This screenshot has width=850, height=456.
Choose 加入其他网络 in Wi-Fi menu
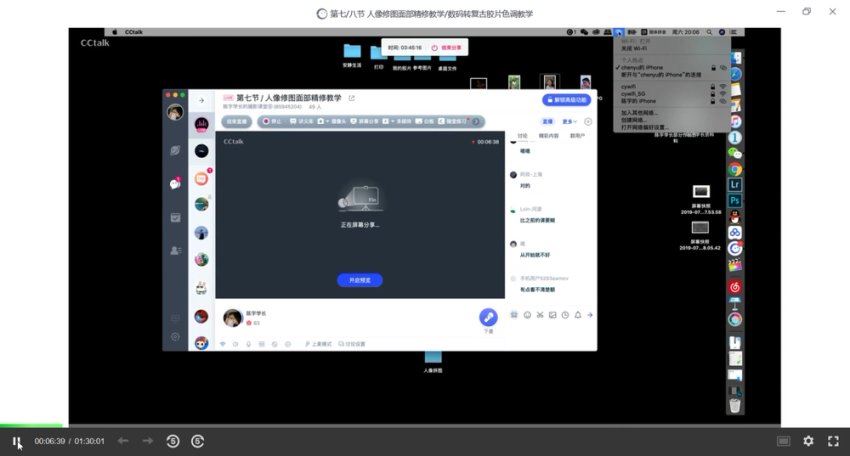coord(639,113)
